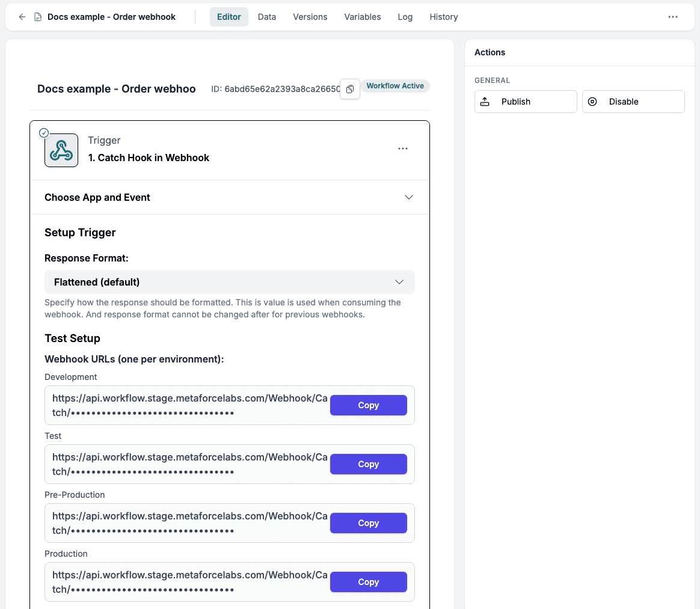Click the Setup Trigger heading

(x=80, y=233)
